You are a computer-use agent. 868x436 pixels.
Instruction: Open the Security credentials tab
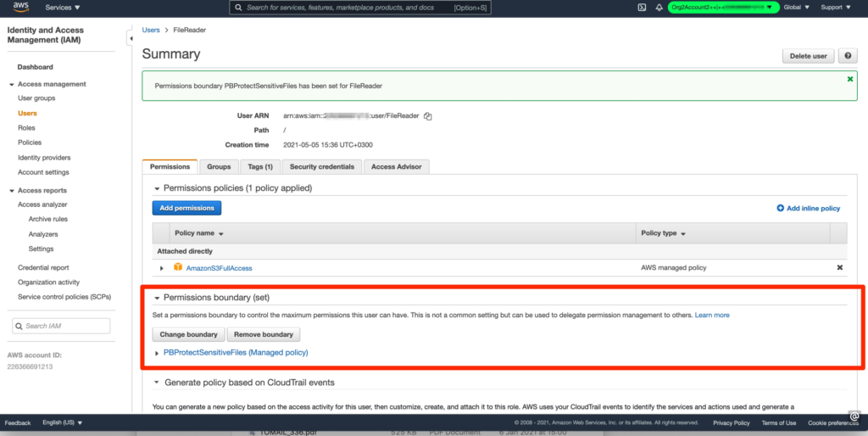322,167
